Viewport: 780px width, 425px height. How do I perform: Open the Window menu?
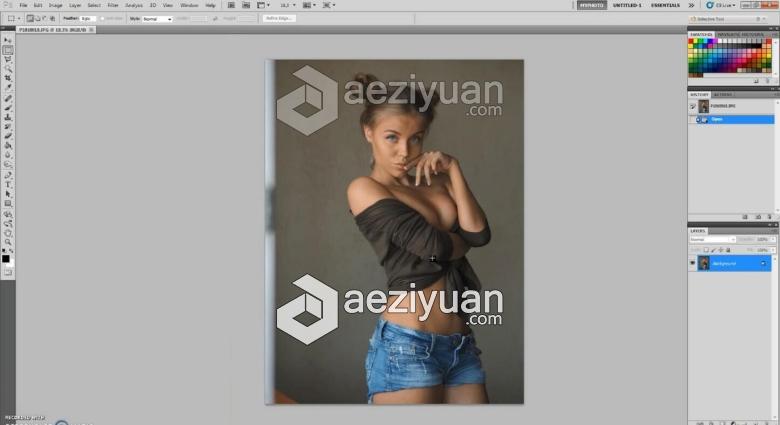(189, 5)
